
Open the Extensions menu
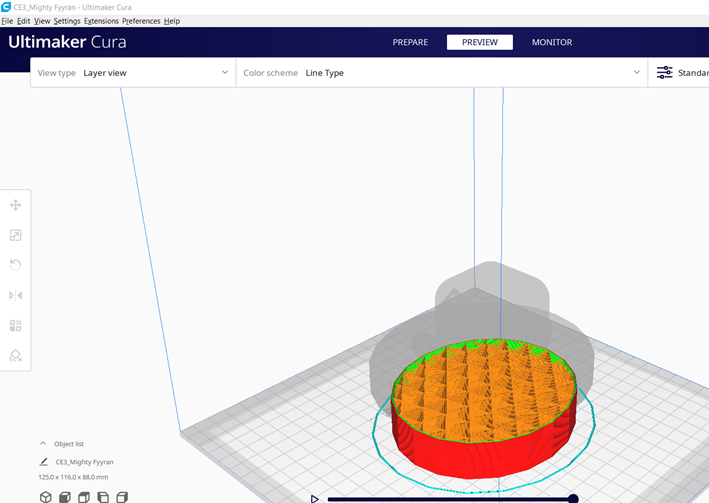[x=101, y=21]
